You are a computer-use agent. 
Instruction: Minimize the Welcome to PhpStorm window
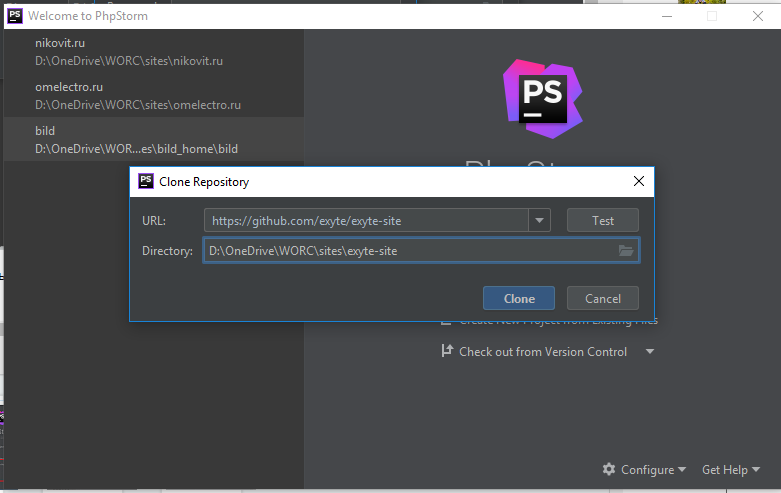point(667,16)
